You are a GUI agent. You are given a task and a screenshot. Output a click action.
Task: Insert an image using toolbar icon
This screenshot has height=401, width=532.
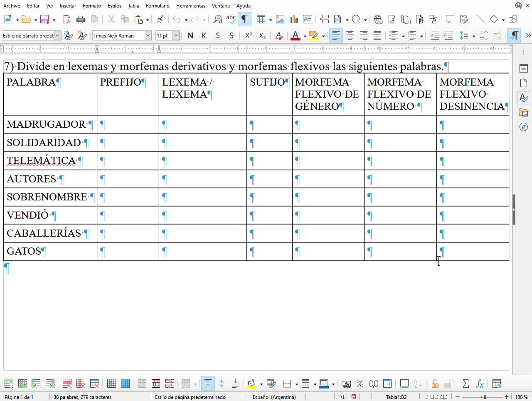(280, 20)
